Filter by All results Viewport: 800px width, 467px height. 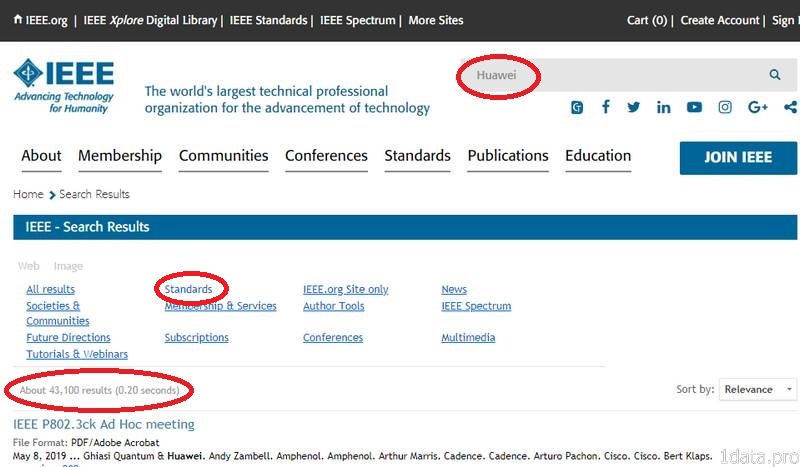click(x=51, y=289)
